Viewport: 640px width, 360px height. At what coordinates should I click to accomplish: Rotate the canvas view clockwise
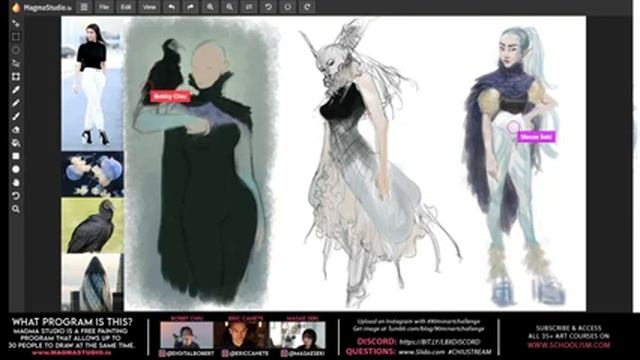[x=307, y=7]
